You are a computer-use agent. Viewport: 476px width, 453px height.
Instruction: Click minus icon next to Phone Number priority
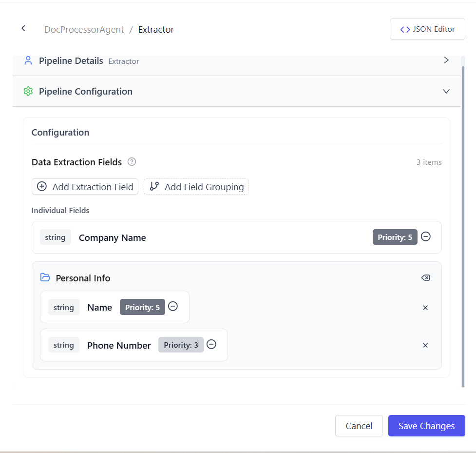211,344
